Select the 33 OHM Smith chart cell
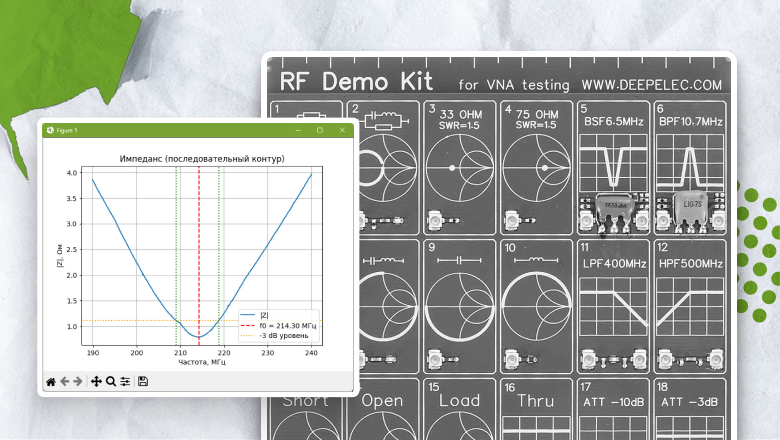 (457, 165)
